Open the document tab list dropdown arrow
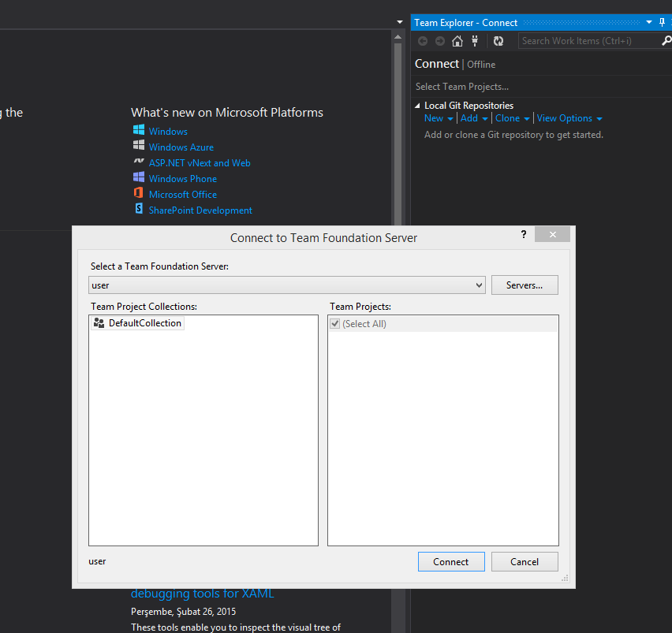This screenshot has width=672, height=633. [x=399, y=22]
